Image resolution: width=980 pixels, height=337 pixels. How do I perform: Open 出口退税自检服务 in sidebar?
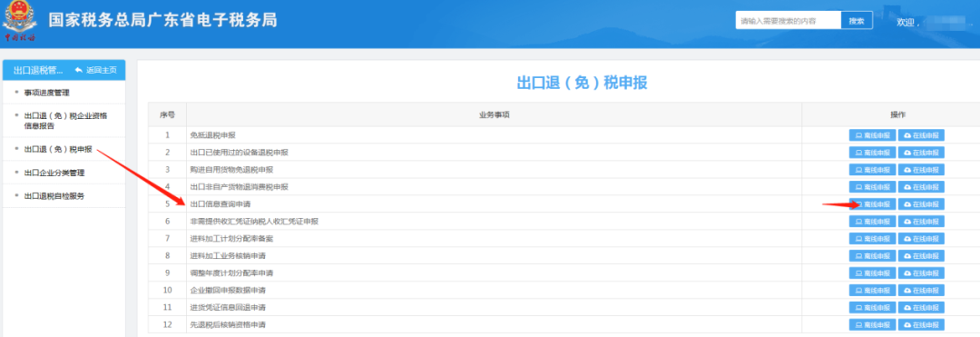click(x=54, y=195)
